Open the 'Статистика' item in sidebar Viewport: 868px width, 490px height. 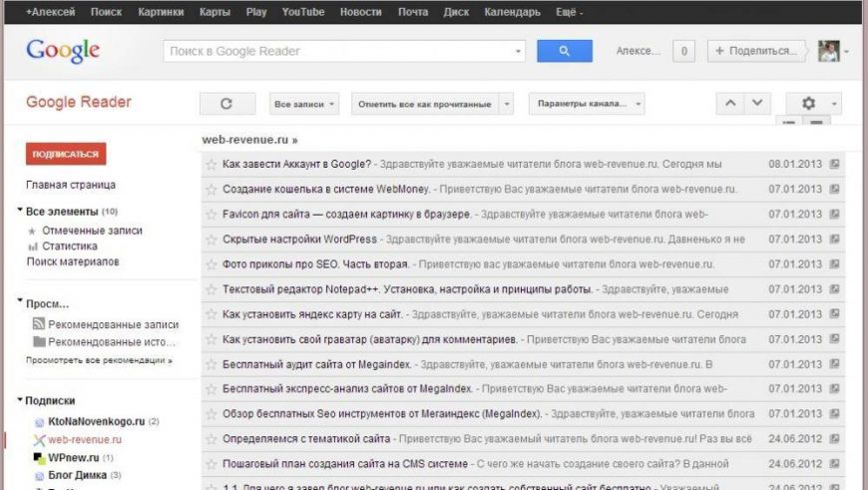(x=70, y=245)
